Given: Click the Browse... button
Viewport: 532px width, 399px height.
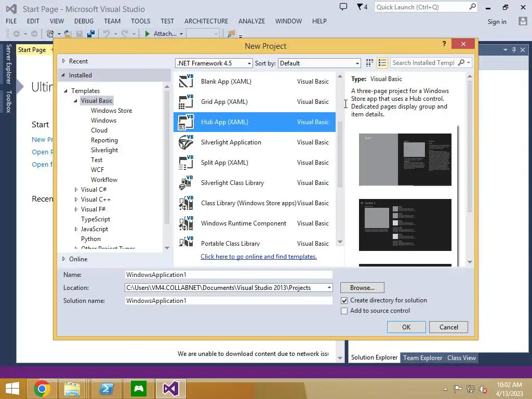Looking at the screenshot, I should [362, 288].
